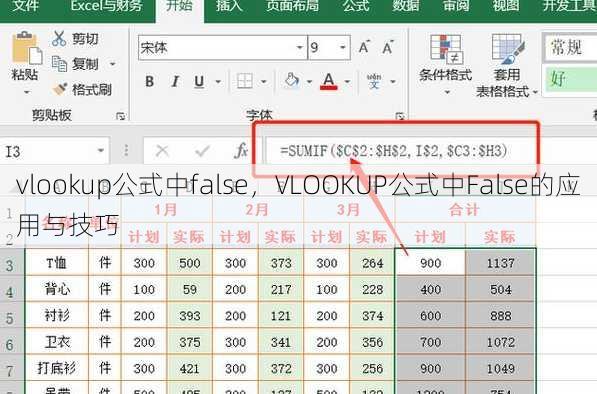
Task: Open the Paste (粘贴) options dropdown arrow
Action: click(x=26, y=92)
